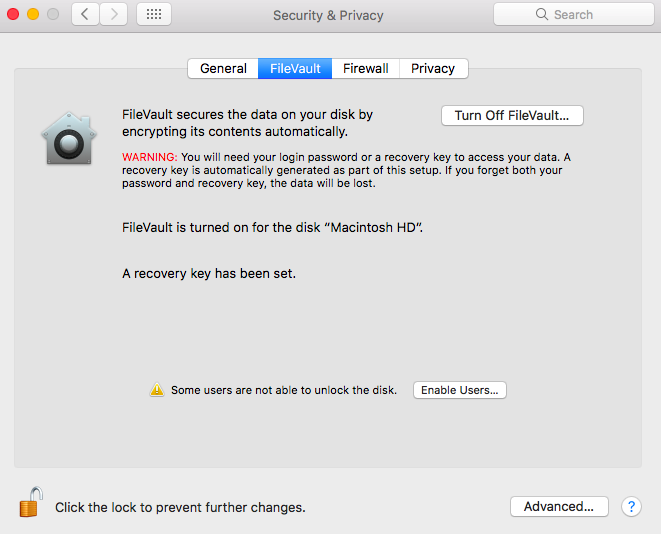This screenshot has width=661, height=534.
Task: Click the unlocked padlock icon
Action: 31,502
